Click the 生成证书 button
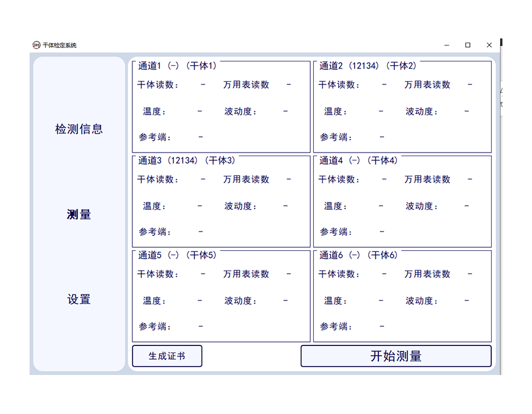This screenshot has height=414, width=532. tap(167, 356)
